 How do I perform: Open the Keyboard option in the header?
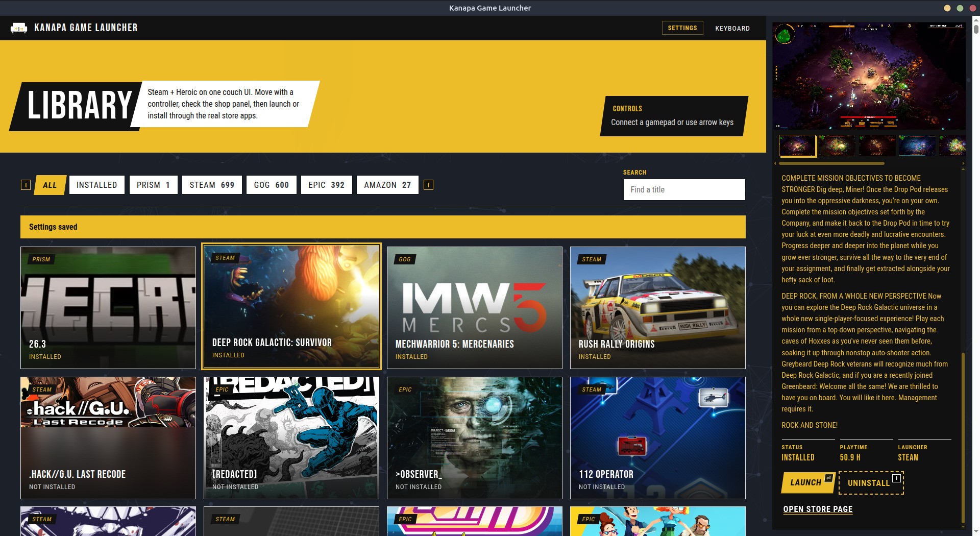pyautogui.click(x=732, y=28)
